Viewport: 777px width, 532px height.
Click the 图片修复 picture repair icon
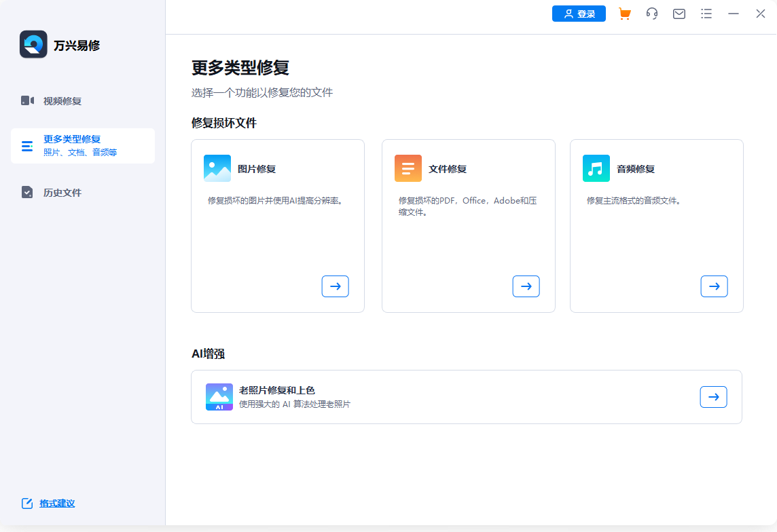(217, 168)
